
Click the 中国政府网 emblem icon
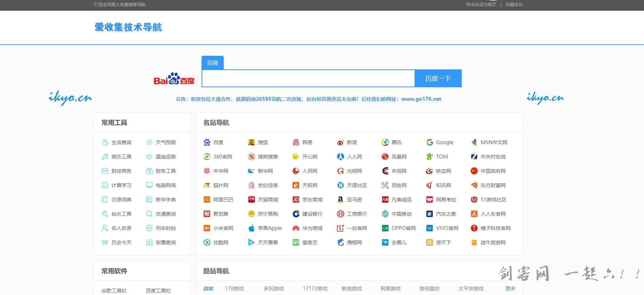point(474,171)
